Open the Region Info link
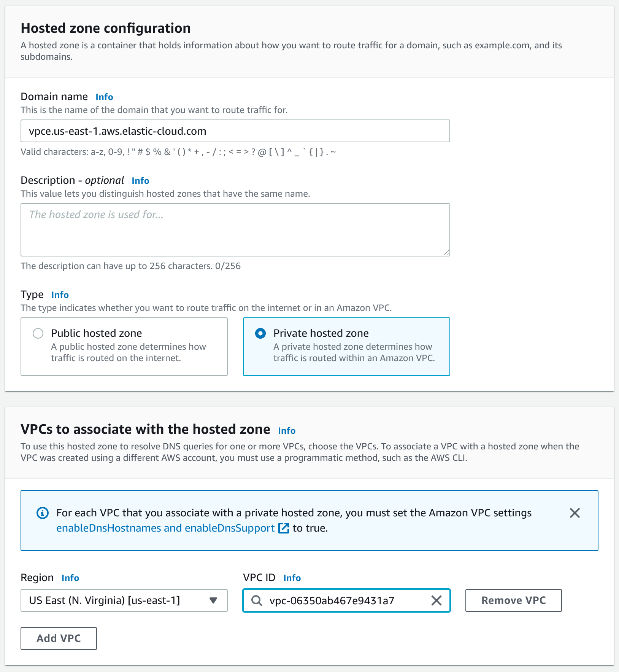Screen dimensions: 619x672 pos(70,578)
